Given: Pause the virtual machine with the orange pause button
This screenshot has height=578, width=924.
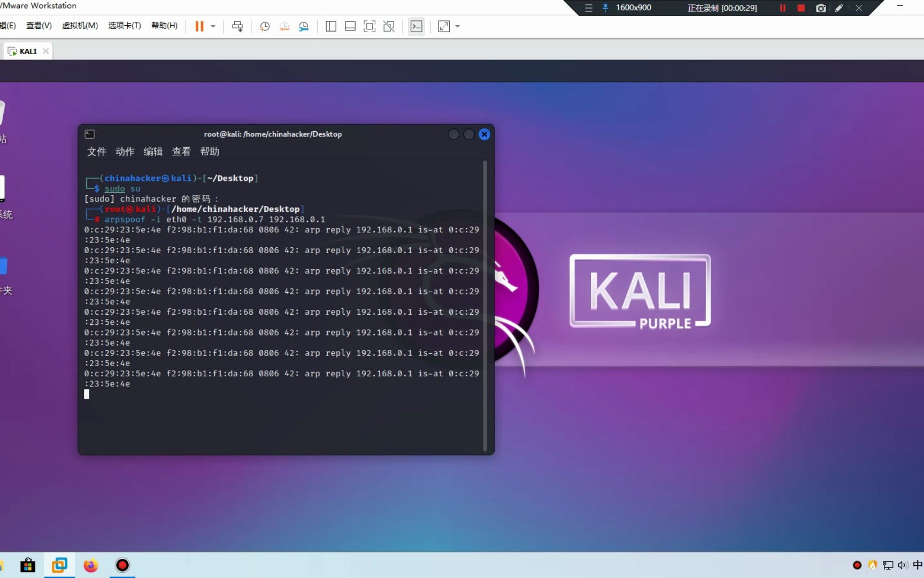Looking at the screenshot, I should coord(199,26).
